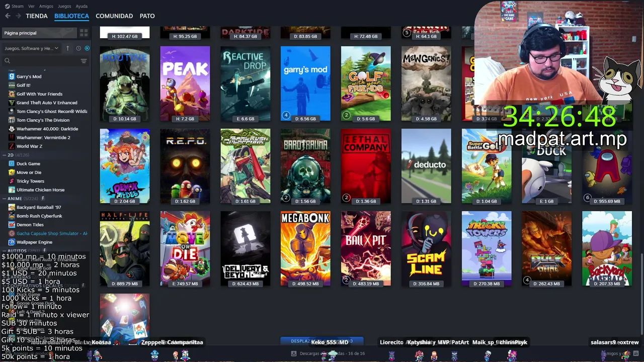Go forward with the right arrow
The image size is (644, 362).
(18, 16)
